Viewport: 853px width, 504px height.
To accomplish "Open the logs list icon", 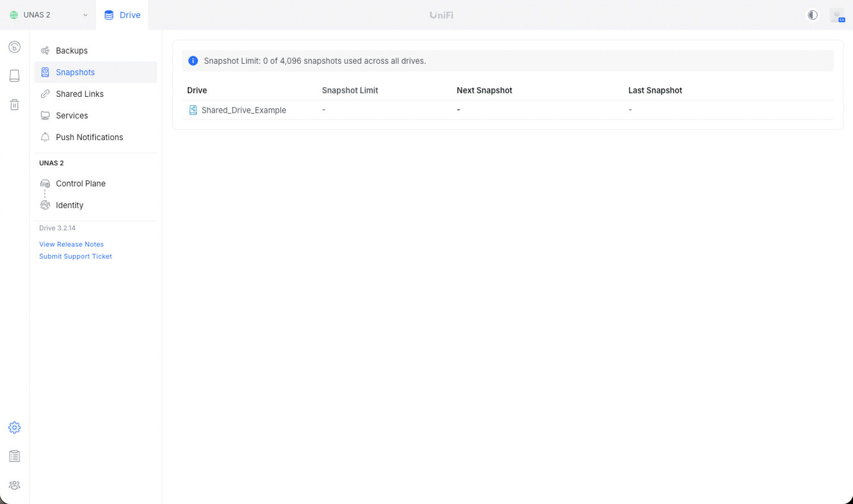I will [x=15, y=456].
